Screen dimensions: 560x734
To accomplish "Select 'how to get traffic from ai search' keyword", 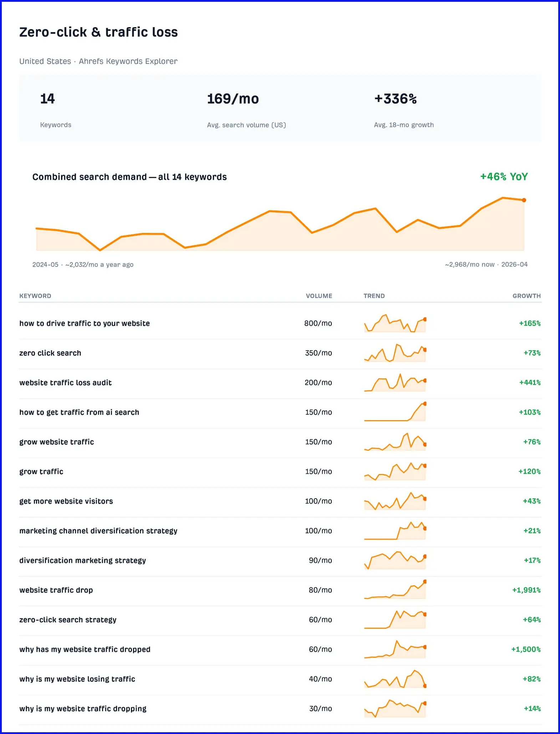I will [x=79, y=412].
